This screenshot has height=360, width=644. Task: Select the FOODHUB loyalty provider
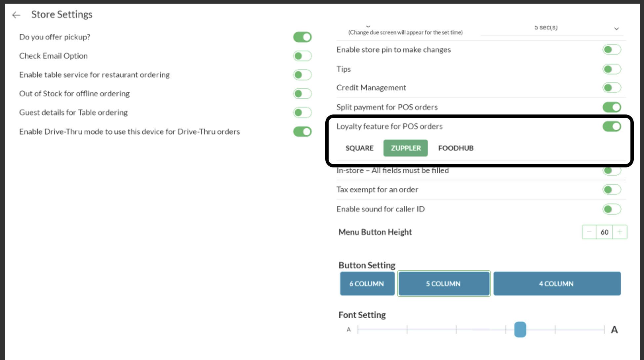click(456, 148)
